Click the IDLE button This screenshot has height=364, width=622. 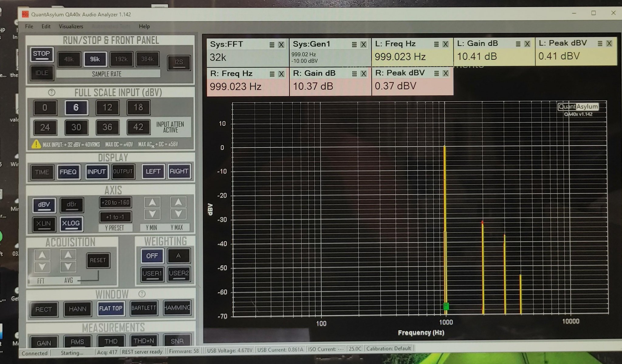(x=42, y=73)
